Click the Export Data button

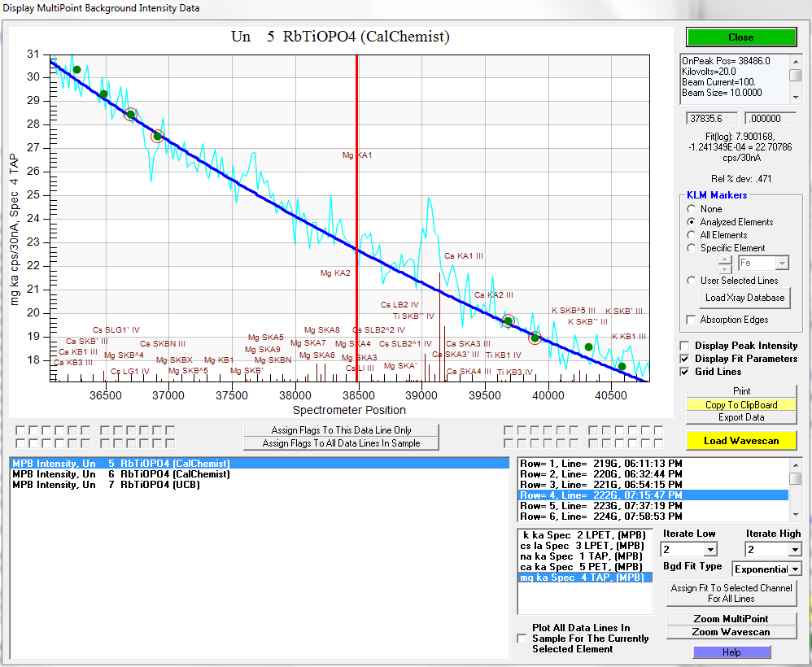pyautogui.click(x=740, y=417)
